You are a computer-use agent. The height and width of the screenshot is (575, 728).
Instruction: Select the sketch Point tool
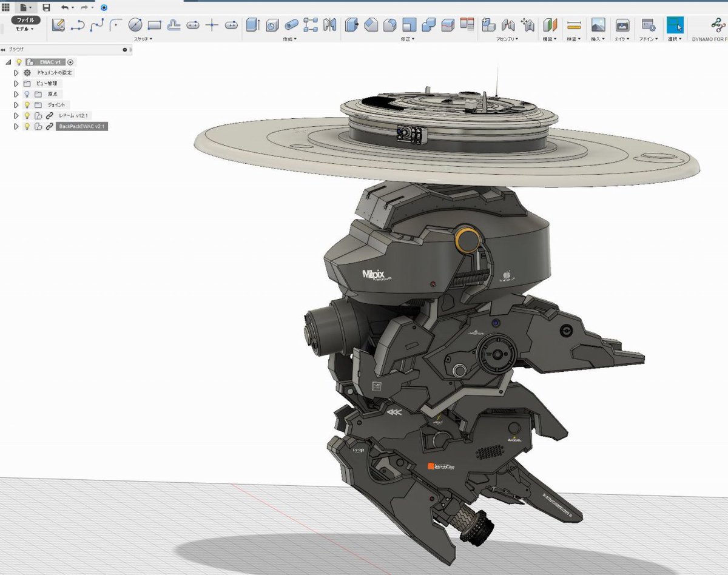tap(212, 25)
